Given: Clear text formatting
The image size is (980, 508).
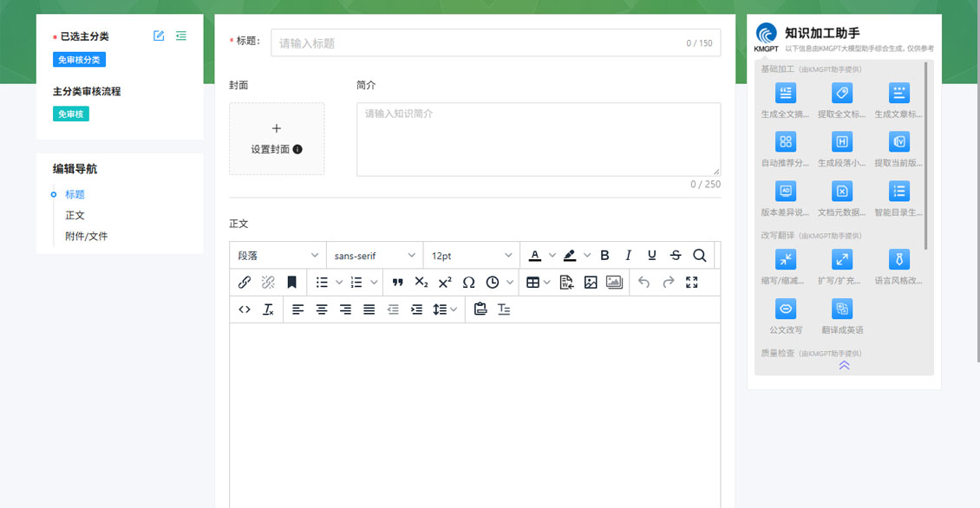Looking at the screenshot, I should pyautogui.click(x=268, y=309).
